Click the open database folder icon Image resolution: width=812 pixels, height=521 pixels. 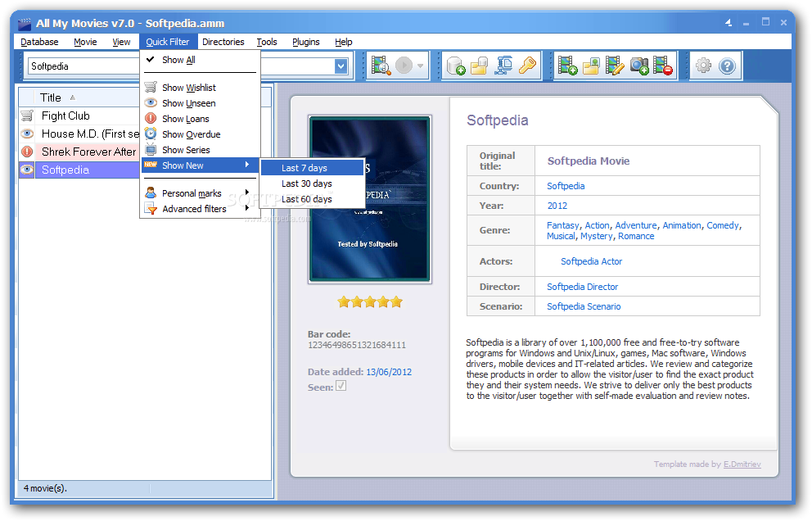pyautogui.click(x=479, y=66)
